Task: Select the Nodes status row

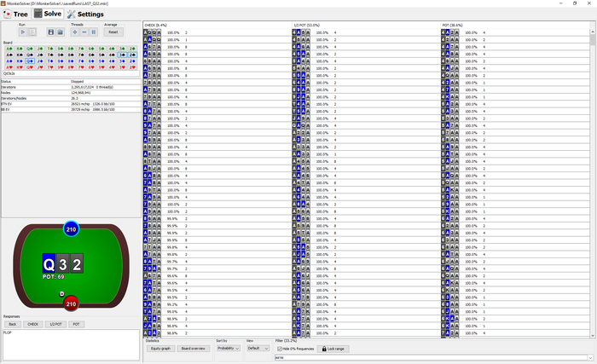Action: (71, 93)
